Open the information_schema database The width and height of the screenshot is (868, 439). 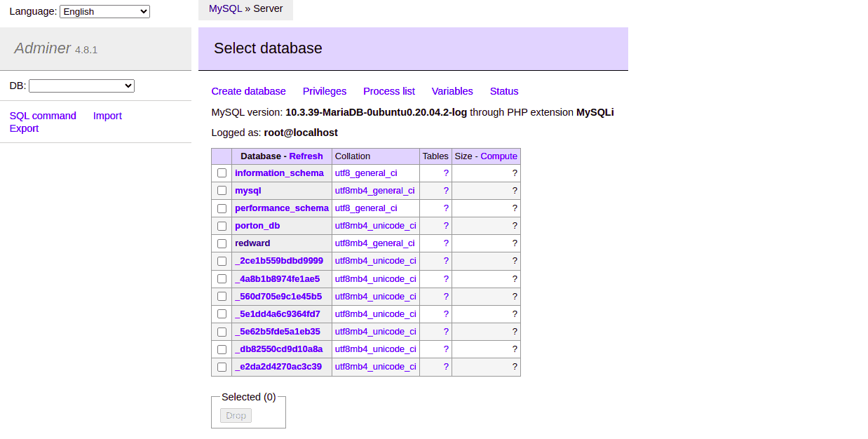click(x=279, y=173)
